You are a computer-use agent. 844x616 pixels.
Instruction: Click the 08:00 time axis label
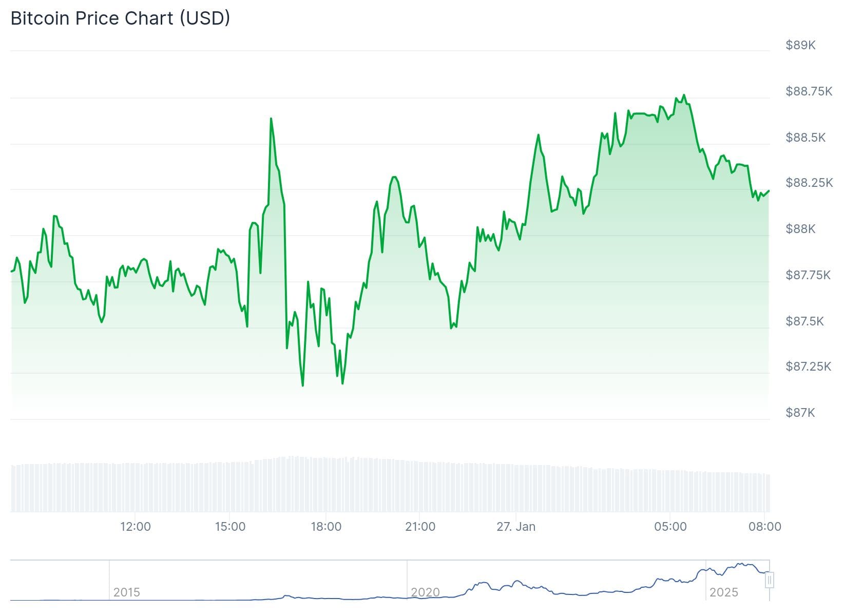[765, 526]
